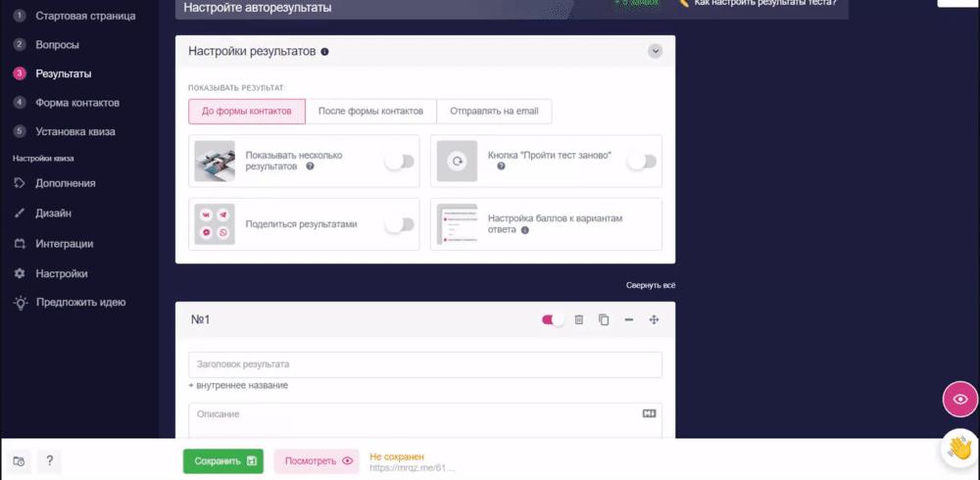
Task: Collapse result №1 with the minus icon
Action: point(629,319)
